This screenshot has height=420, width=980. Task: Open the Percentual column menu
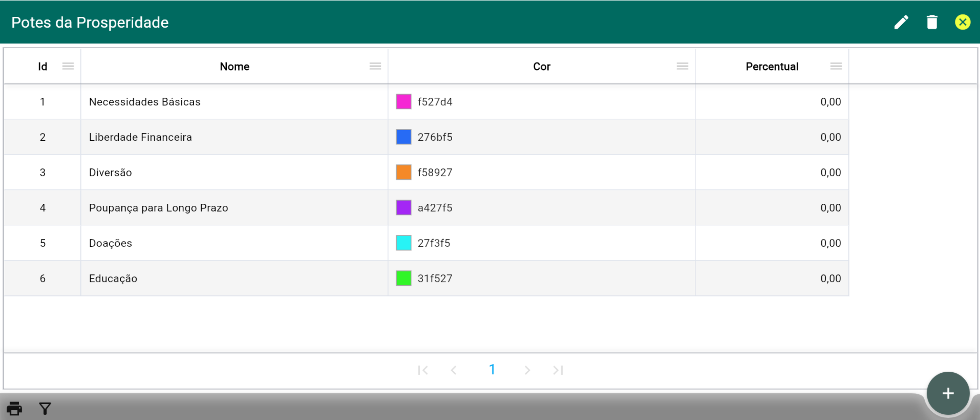coord(836,66)
